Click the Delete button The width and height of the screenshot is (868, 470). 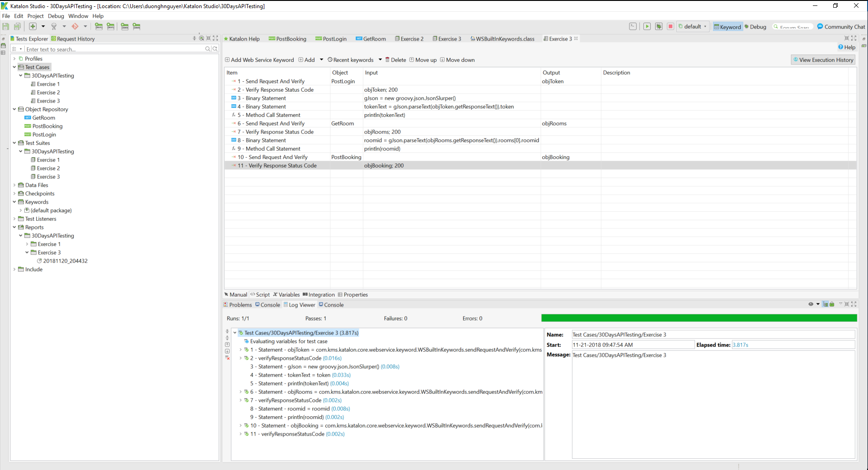[x=395, y=60]
